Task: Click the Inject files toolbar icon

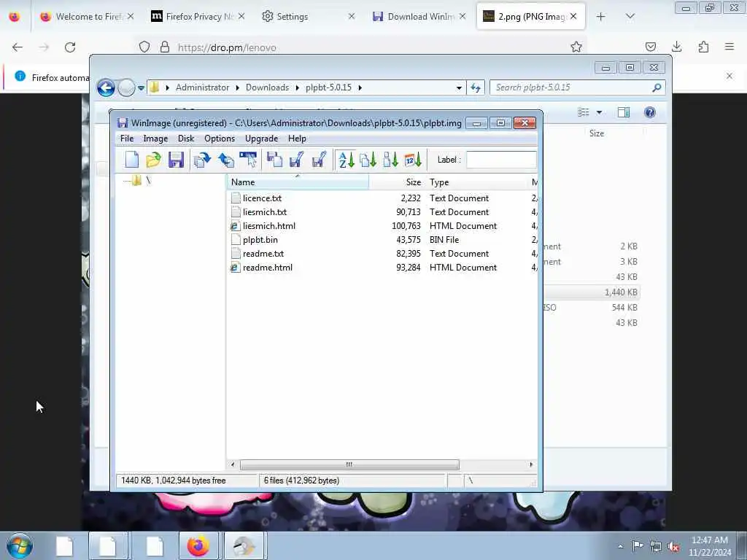Action: coord(202,160)
